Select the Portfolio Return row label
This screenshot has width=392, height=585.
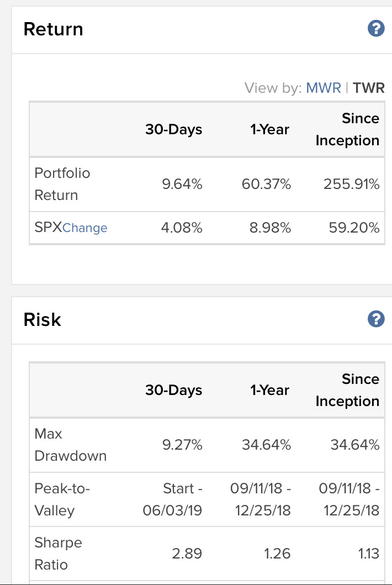tap(62, 184)
